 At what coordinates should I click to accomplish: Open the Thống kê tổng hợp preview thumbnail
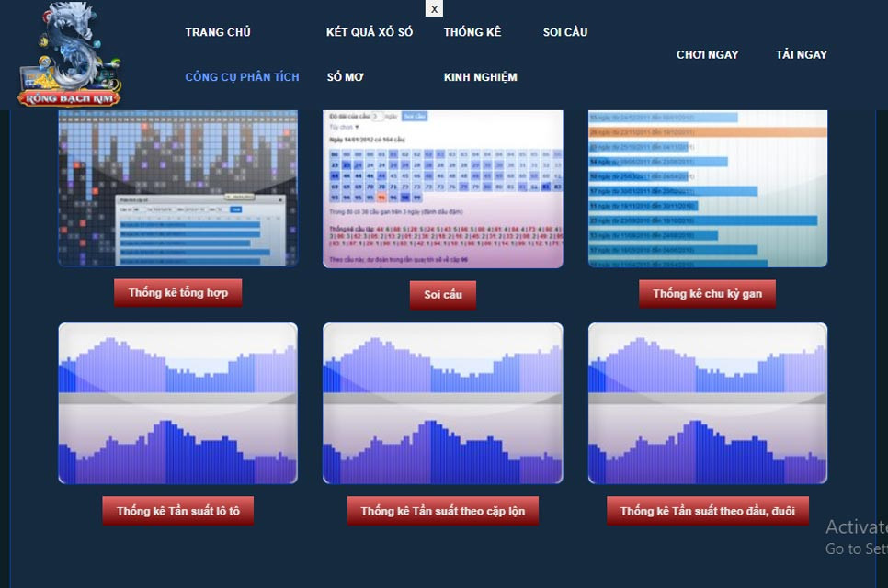(x=177, y=188)
